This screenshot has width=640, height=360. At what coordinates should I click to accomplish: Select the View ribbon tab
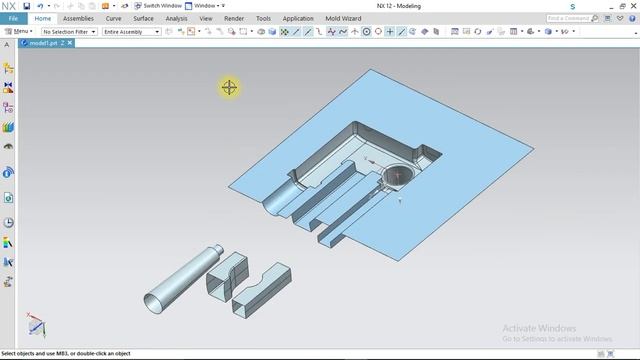click(x=206, y=18)
